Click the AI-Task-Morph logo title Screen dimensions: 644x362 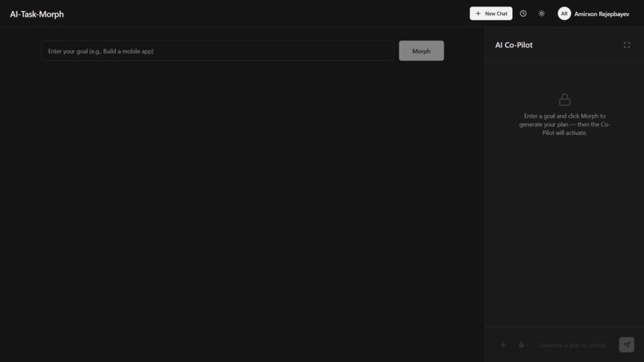coord(37,14)
